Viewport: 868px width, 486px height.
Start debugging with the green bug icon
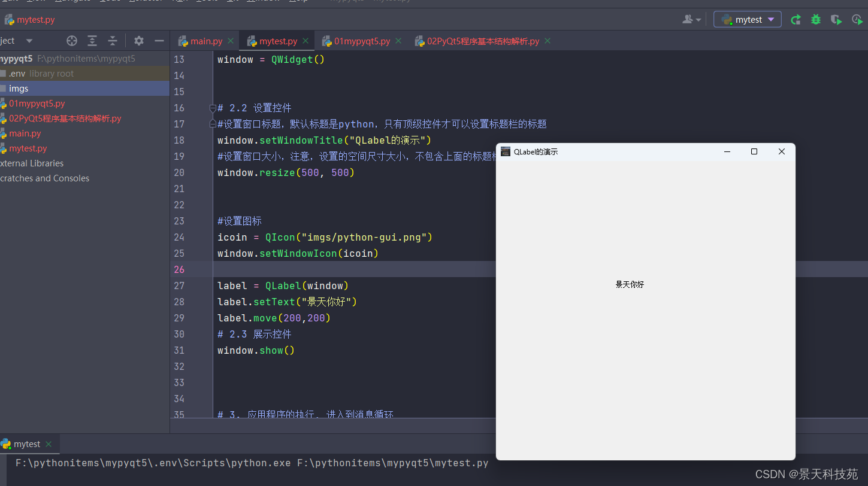click(816, 20)
